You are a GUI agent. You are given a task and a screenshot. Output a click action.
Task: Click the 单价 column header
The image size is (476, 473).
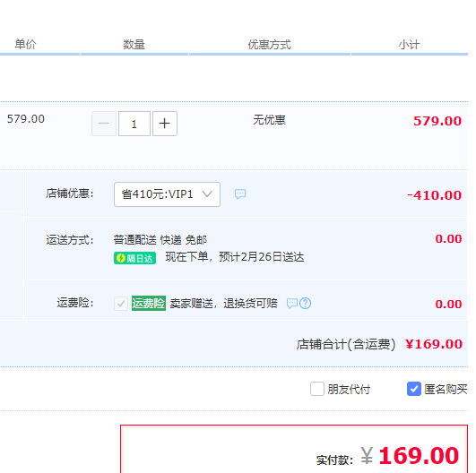point(25,44)
